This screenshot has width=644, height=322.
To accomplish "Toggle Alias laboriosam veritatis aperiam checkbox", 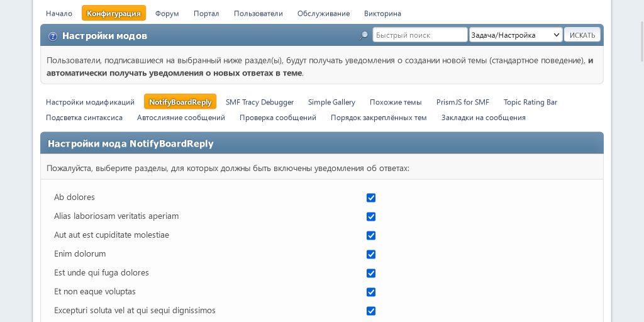I will [x=371, y=216].
